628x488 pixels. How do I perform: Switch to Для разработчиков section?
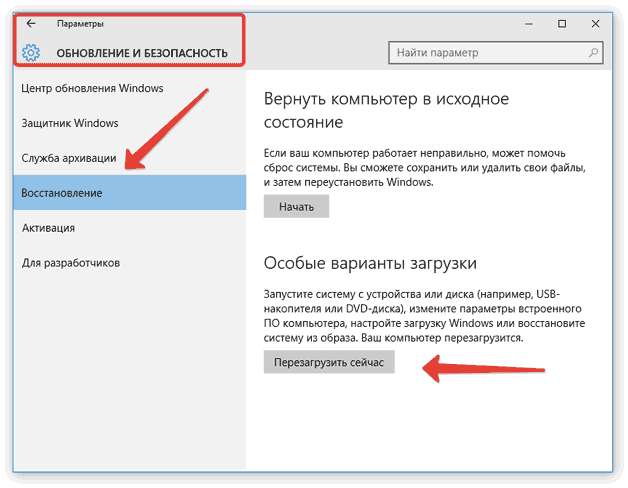pyautogui.click(x=71, y=263)
